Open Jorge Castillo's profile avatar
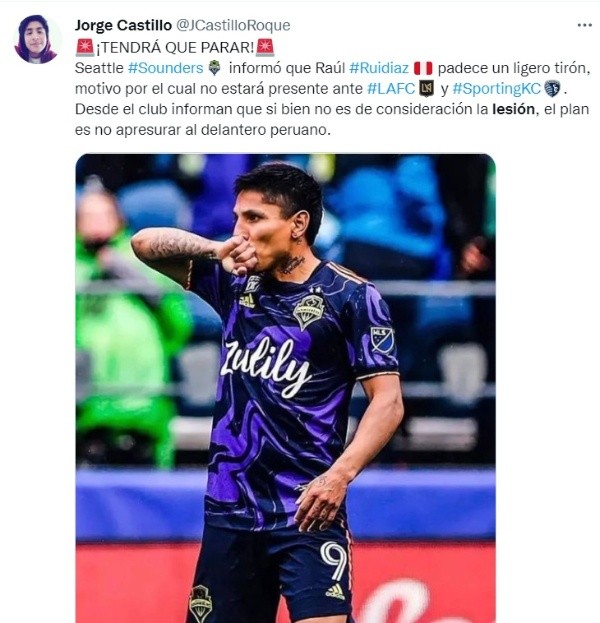The height and width of the screenshot is (623, 600). [35, 39]
